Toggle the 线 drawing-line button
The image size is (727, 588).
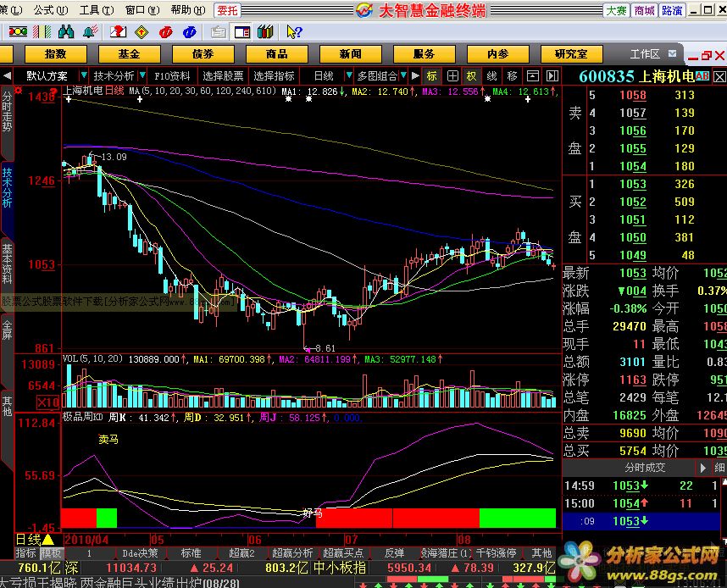pyautogui.click(x=492, y=76)
